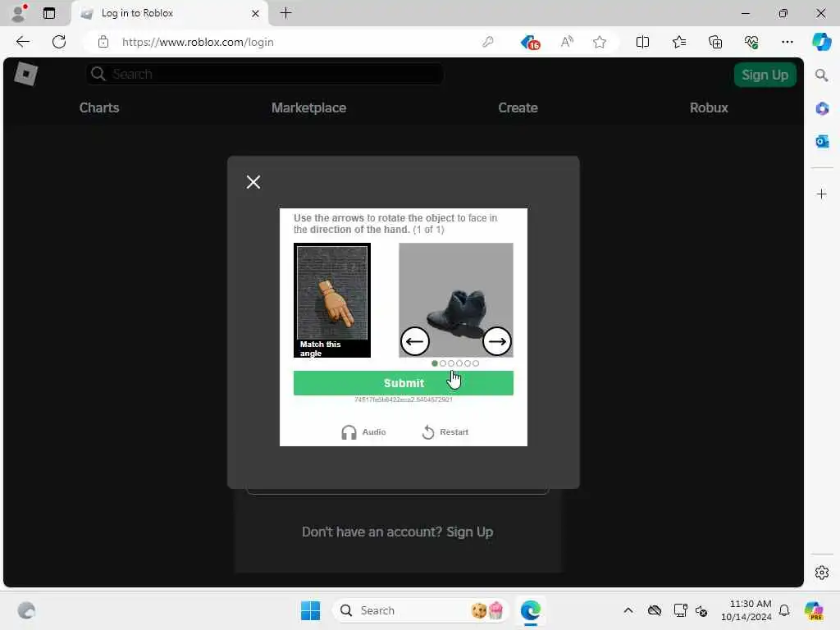Show hidden tray icons chevron
Viewport: 840px width, 630px height.
point(628,610)
